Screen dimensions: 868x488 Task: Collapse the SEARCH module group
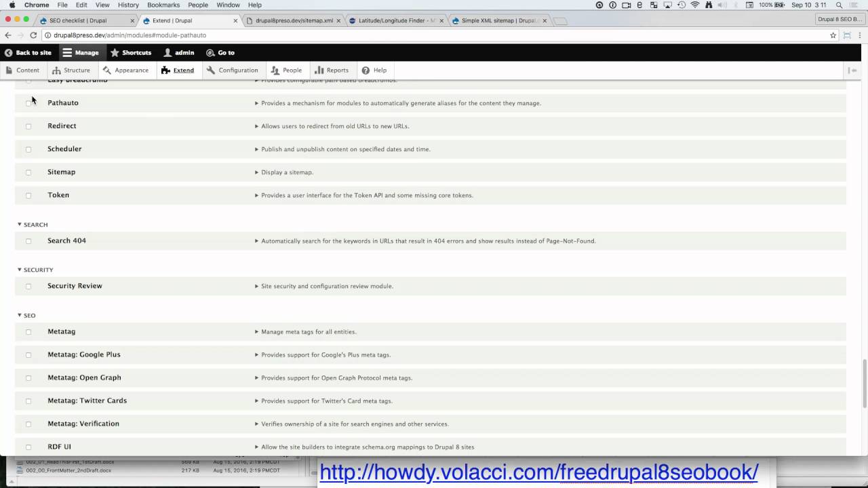tap(33, 224)
